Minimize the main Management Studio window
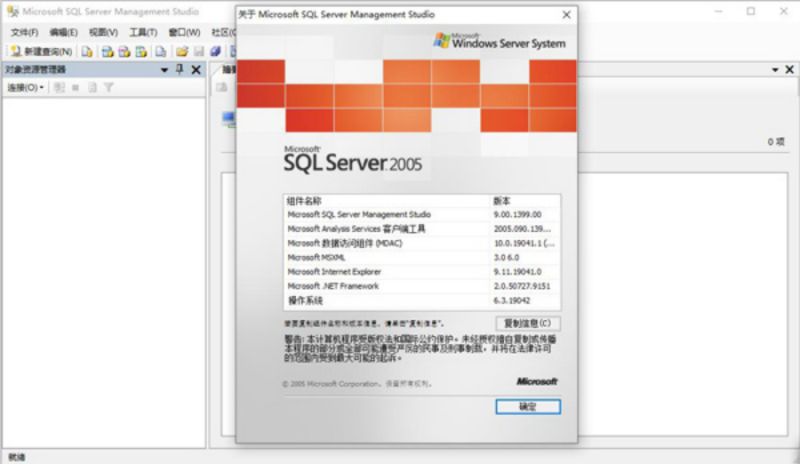The height and width of the screenshot is (464, 800). [718, 11]
